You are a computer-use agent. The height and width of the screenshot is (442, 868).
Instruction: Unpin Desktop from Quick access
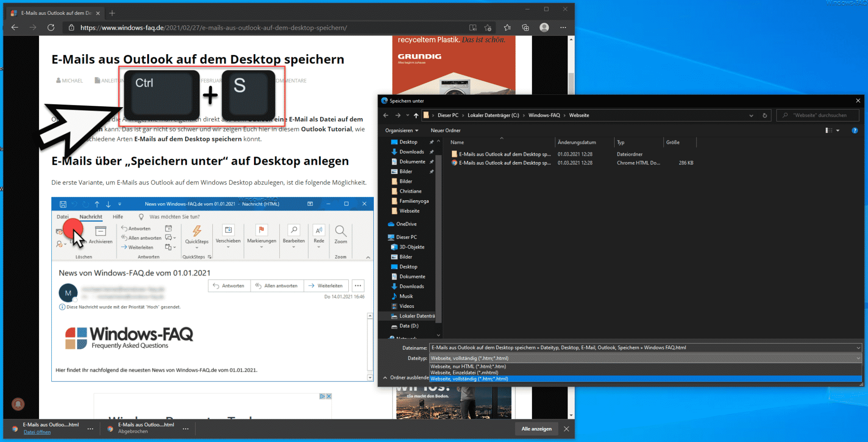coord(432,142)
